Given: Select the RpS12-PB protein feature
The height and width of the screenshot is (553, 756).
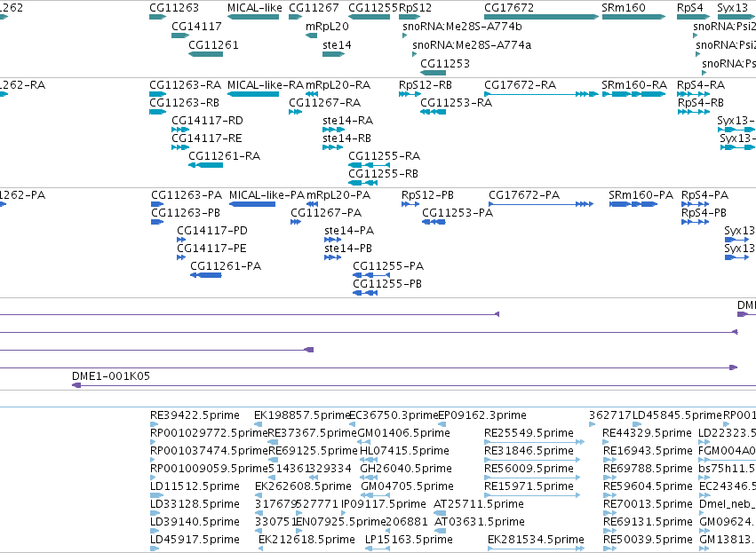Looking at the screenshot, I should (x=410, y=204).
